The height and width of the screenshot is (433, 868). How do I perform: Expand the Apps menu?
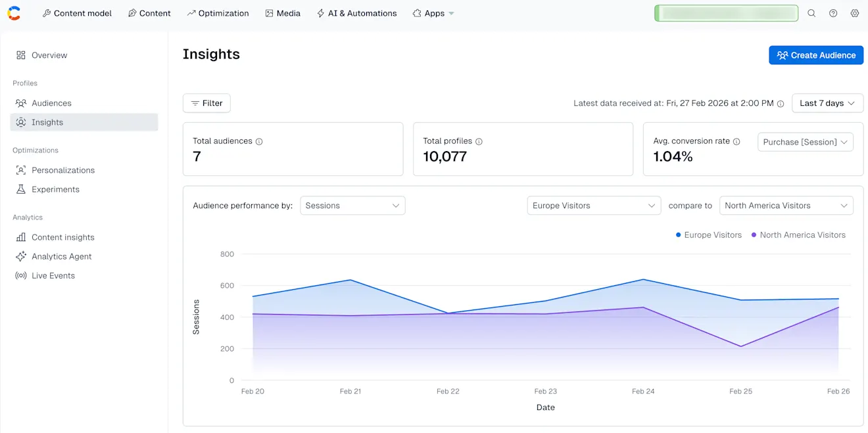433,12
